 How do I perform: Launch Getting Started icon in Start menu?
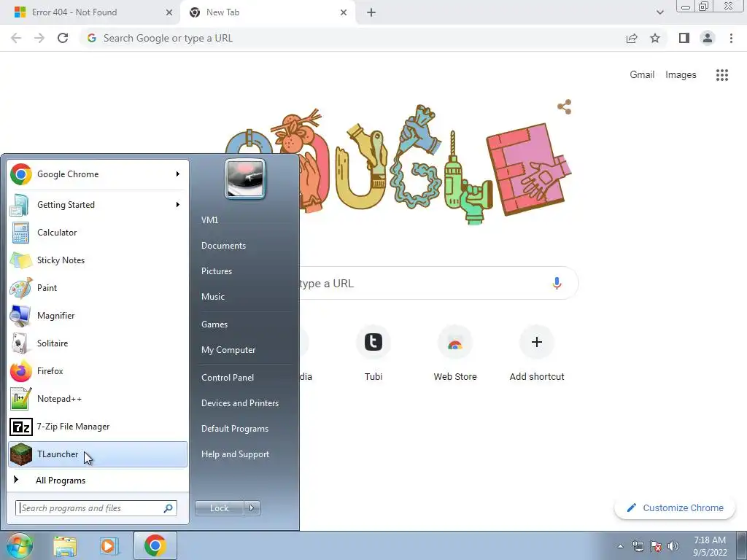[x=20, y=205]
